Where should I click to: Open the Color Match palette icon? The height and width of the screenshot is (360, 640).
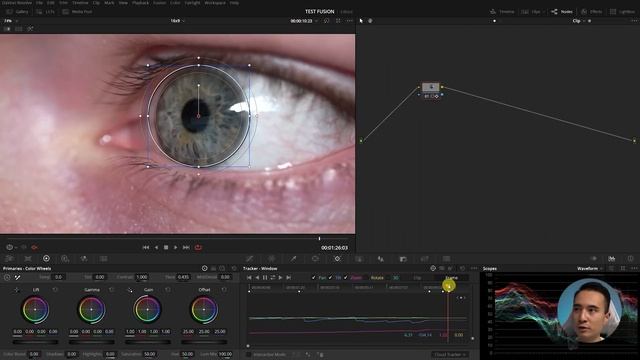[x=28, y=259]
